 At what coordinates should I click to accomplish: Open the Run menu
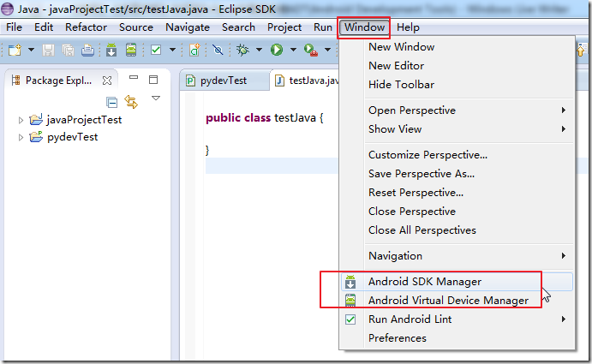coord(323,27)
